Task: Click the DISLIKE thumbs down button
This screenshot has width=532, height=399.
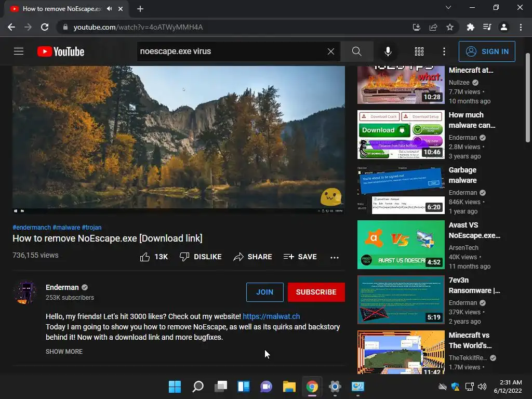Action: pos(201,257)
